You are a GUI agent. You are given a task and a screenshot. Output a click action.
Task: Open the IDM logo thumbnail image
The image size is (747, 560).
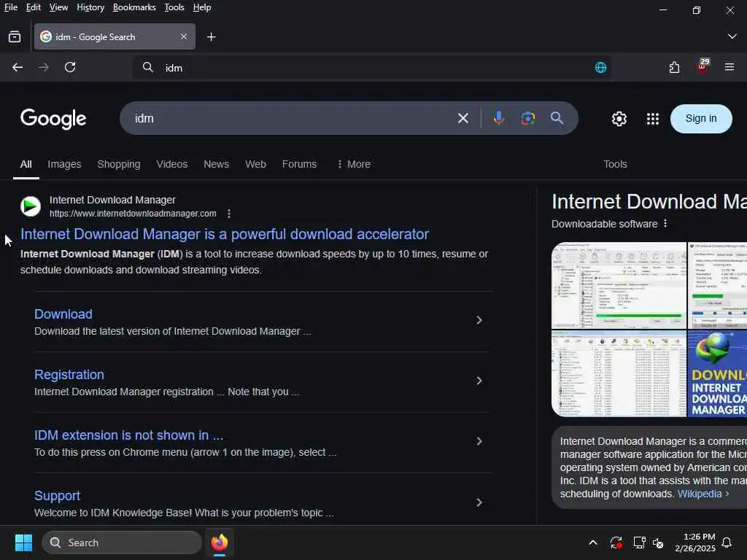(717, 374)
